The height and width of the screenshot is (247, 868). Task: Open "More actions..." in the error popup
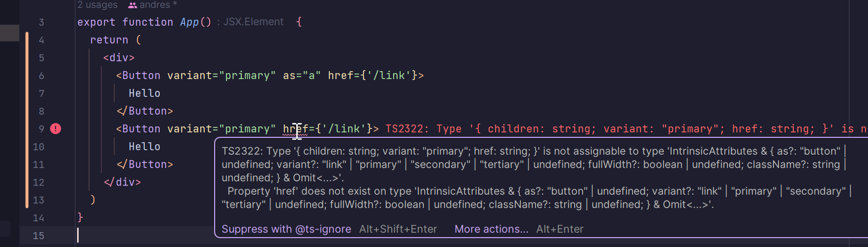491,229
